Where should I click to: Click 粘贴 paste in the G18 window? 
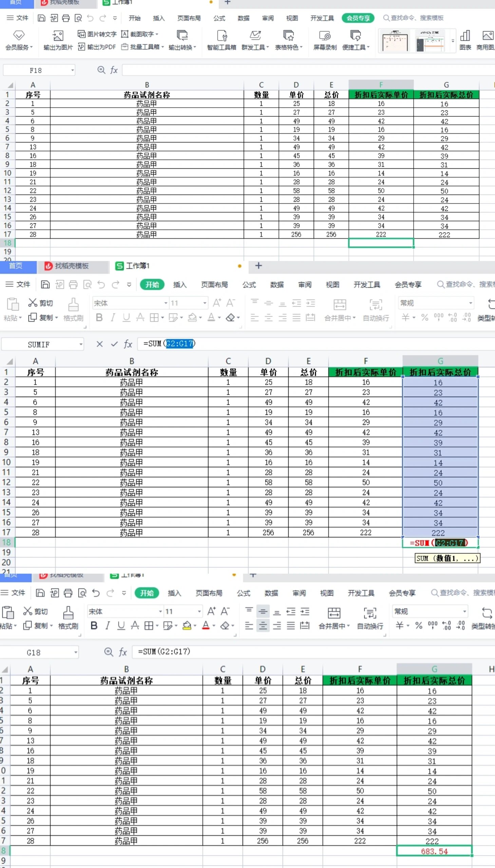pos(7,618)
